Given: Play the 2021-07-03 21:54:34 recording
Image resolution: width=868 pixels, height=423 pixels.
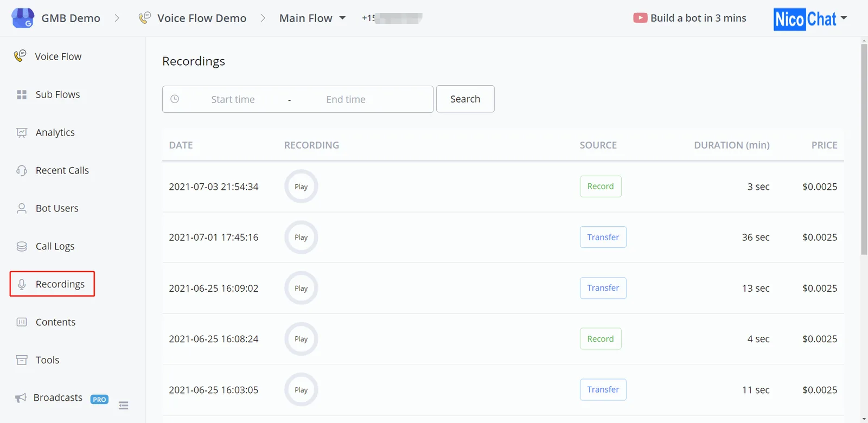Looking at the screenshot, I should 301,187.
